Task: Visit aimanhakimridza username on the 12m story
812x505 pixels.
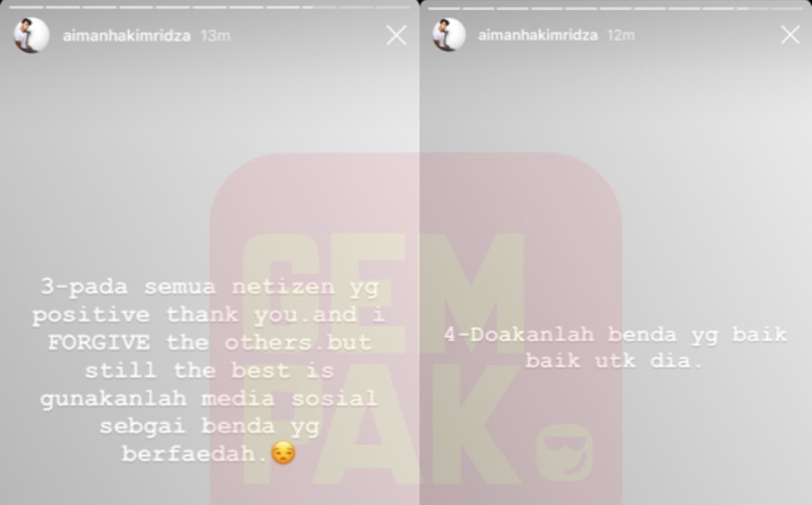Action: click(538, 35)
